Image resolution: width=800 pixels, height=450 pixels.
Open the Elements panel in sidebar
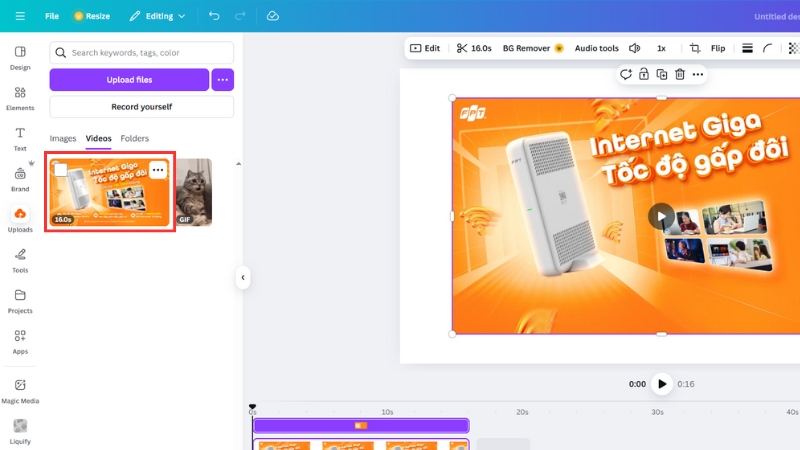click(x=20, y=96)
